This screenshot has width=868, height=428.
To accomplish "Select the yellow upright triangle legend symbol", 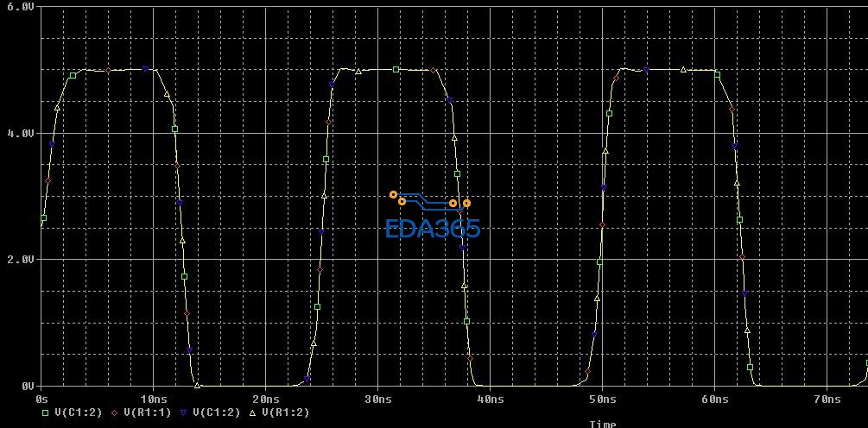I will coord(254,412).
